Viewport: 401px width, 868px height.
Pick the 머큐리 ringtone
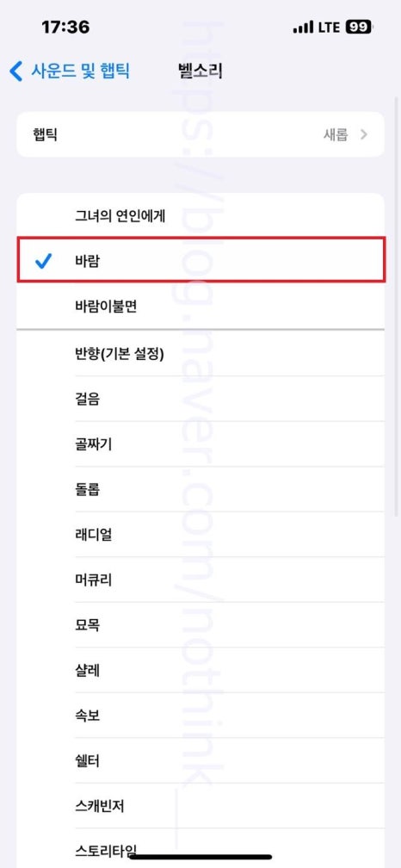coord(200,580)
